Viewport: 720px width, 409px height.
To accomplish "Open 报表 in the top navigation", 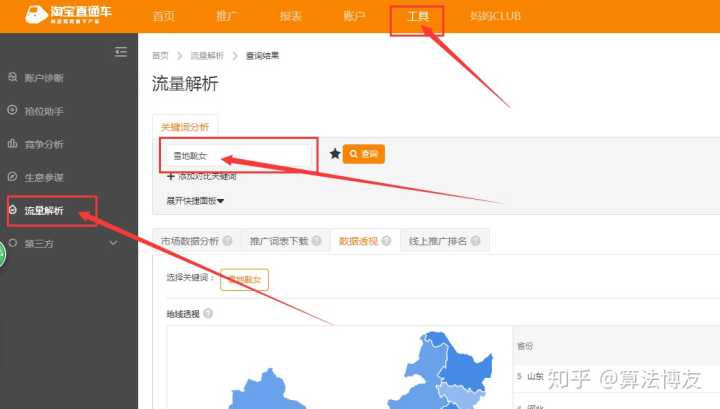I will 291,16.
